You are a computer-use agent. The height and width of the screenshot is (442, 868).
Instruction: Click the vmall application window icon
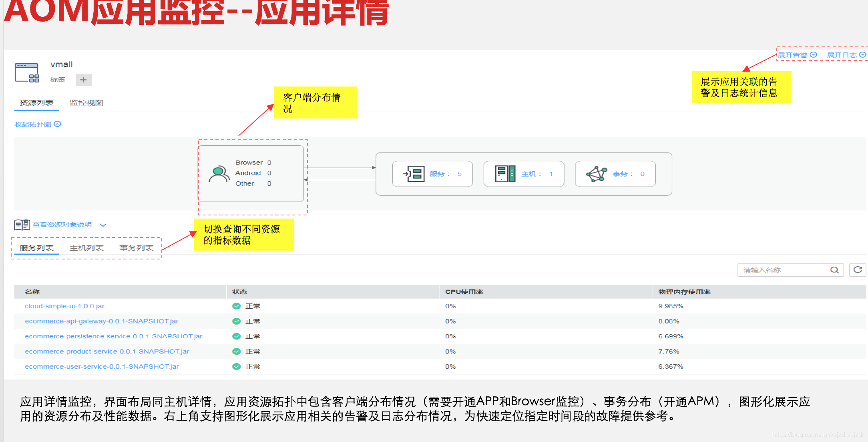coord(26,72)
